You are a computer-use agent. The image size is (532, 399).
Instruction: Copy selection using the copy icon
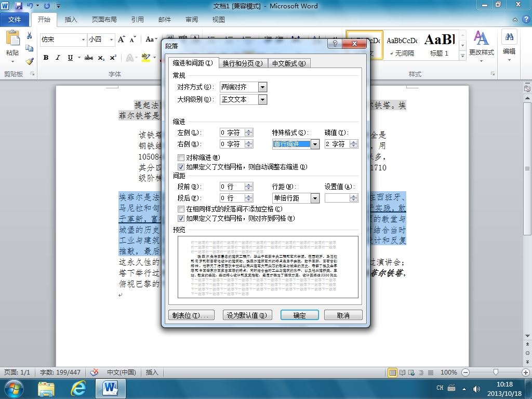click(29, 48)
